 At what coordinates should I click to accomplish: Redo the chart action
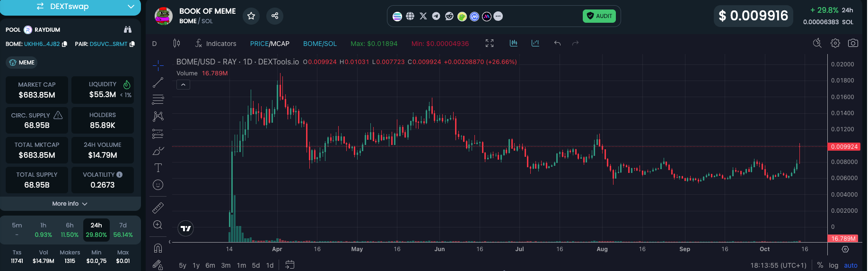tap(576, 43)
